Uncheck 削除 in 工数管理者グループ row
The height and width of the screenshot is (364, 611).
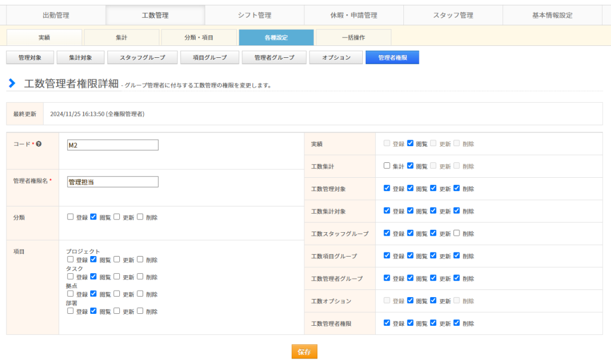click(x=456, y=278)
